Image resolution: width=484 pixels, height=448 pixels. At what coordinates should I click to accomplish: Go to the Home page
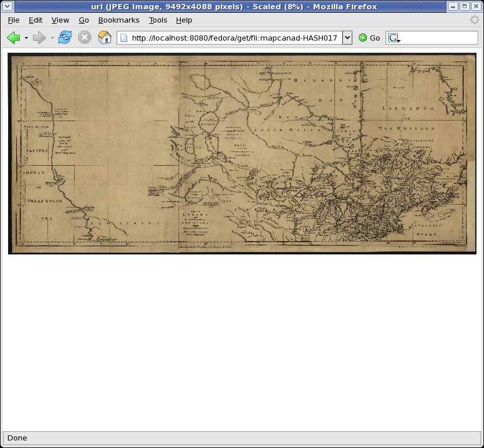coord(105,38)
